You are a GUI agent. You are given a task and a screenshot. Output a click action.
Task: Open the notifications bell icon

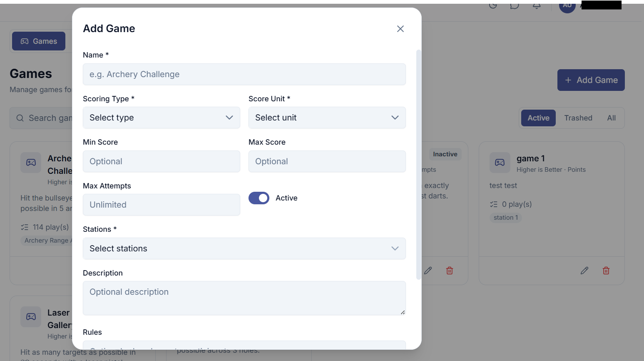click(x=537, y=5)
